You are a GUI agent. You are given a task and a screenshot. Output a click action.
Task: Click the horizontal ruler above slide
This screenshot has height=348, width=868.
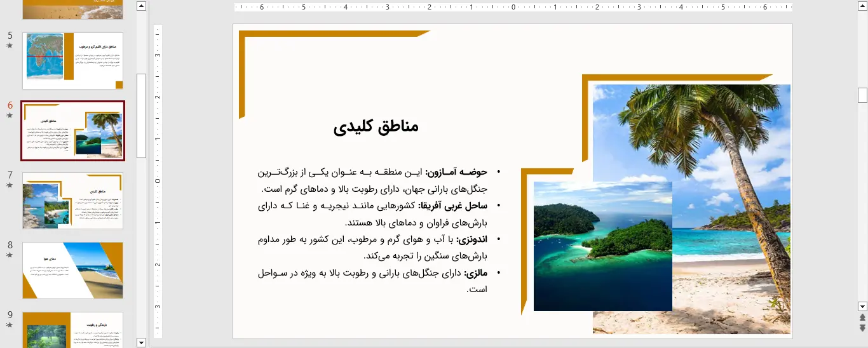[x=513, y=8]
